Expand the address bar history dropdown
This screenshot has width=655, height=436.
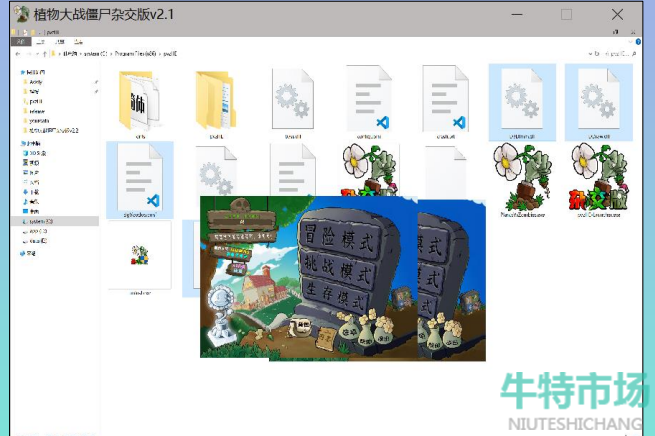click(x=590, y=54)
